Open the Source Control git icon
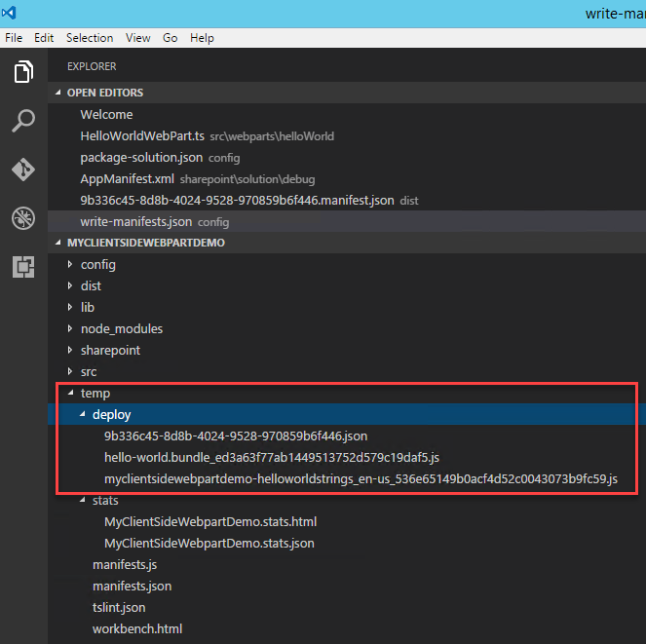This screenshot has width=646, height=644. tap(23, 170)
